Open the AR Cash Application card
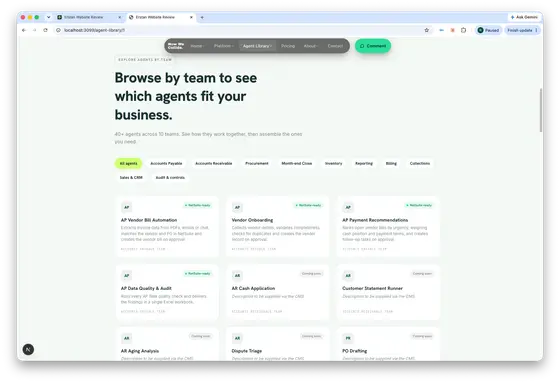Image resolution: width=560 pixels, height=383 pixels. tap(278, 292)
